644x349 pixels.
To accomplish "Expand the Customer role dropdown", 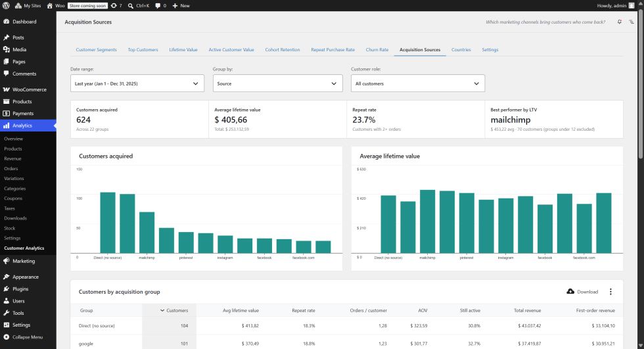I will click(418, 83).
